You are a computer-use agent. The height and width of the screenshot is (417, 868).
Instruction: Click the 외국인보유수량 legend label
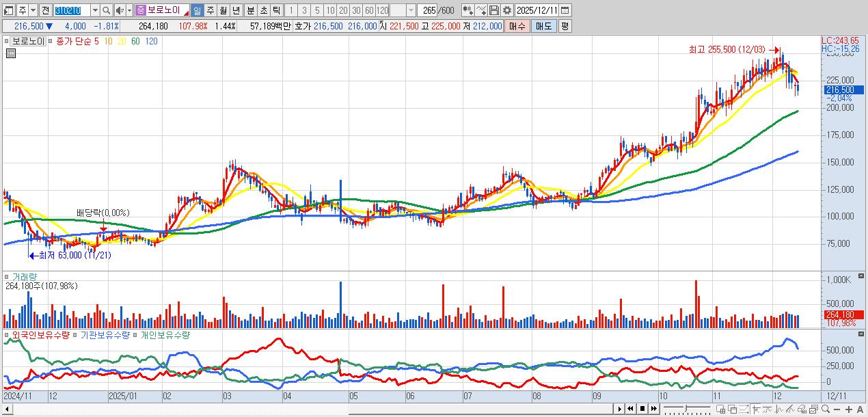[41, 335]
